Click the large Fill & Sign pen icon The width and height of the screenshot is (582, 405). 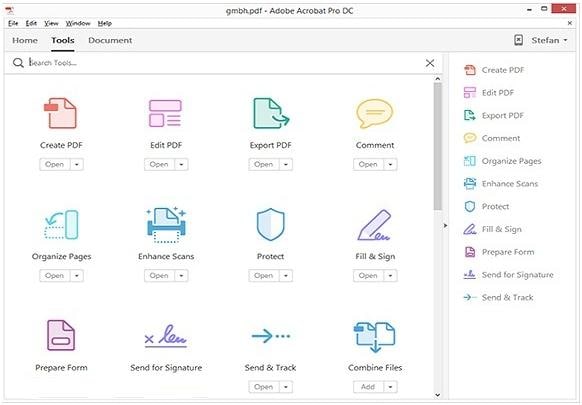(x=375, y=225)
